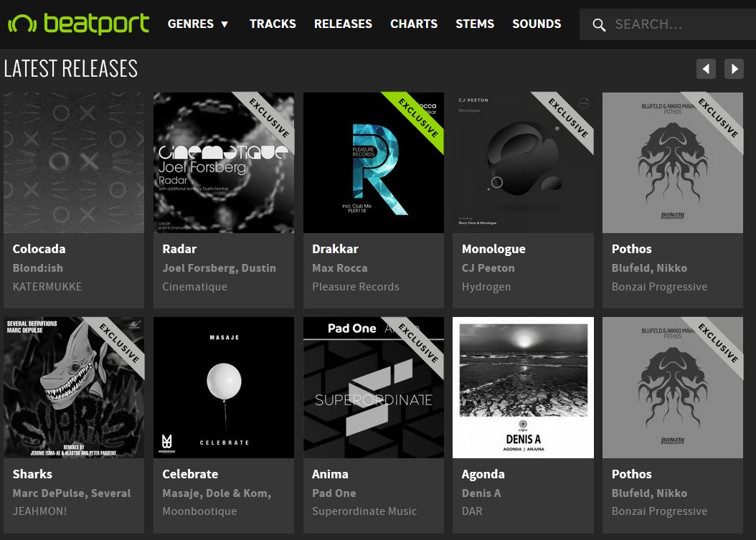The width and height of the screenshot is (756, 540).
Task: Expand the Genres dropdown menu
Action: [x=198, y=24]
